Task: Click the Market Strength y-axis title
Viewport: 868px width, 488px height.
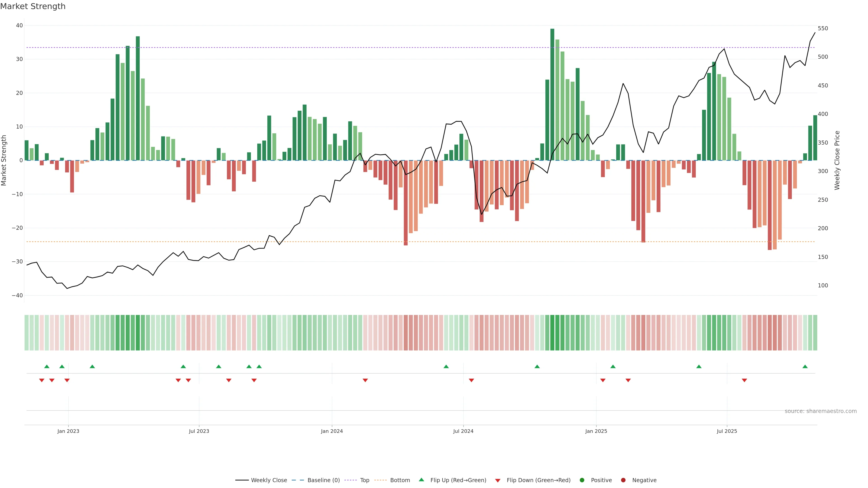Action: (x=4, y=160)
